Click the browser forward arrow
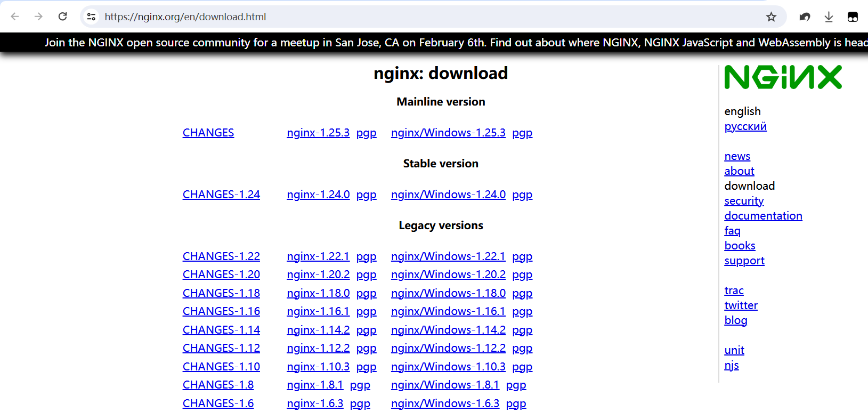The width and height of the screenshot is (868, 412). (x=38, y=17)
